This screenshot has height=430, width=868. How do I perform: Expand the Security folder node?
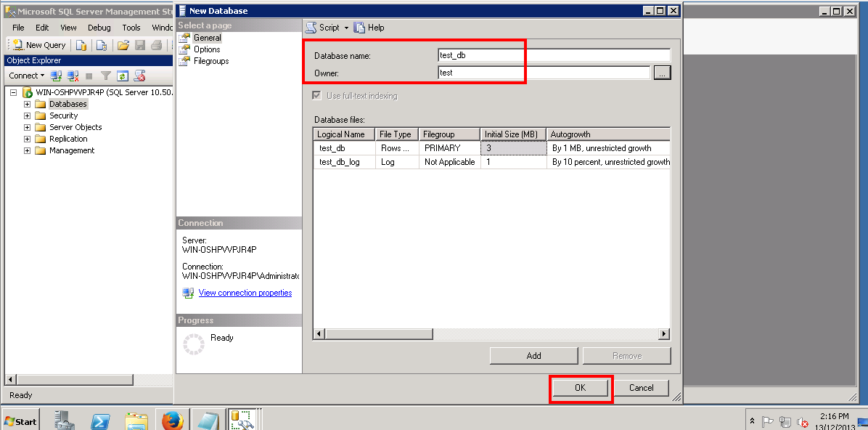tap(27, 115)
